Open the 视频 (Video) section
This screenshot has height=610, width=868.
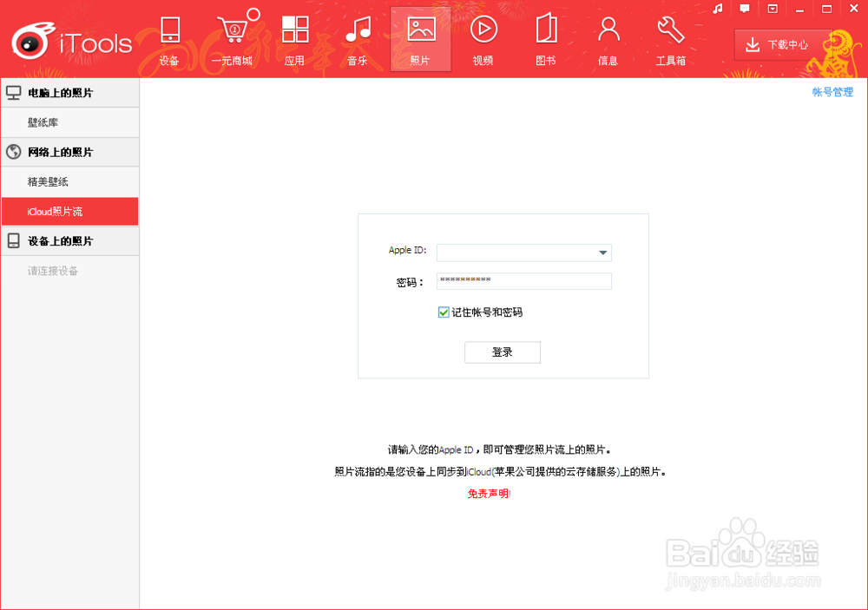(x=483, y=41)
